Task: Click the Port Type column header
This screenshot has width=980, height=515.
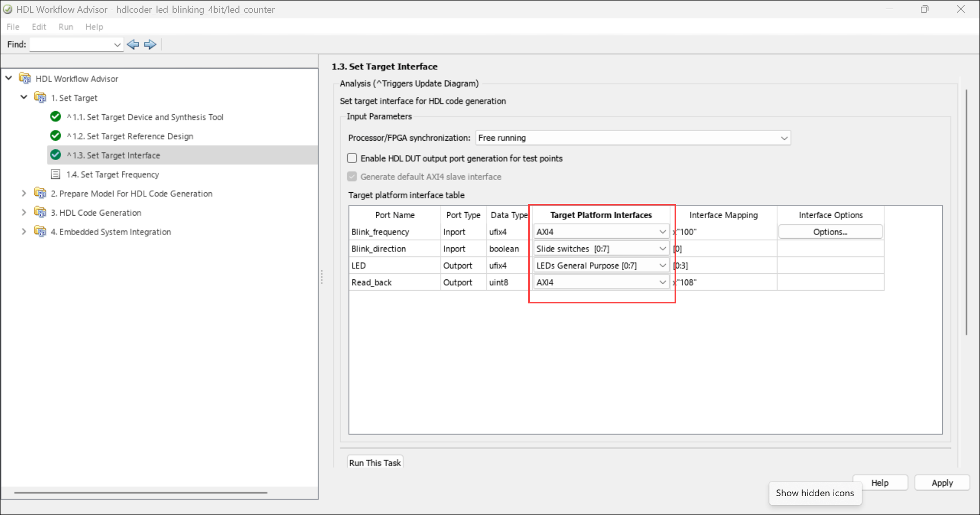Action: [463, 215]
